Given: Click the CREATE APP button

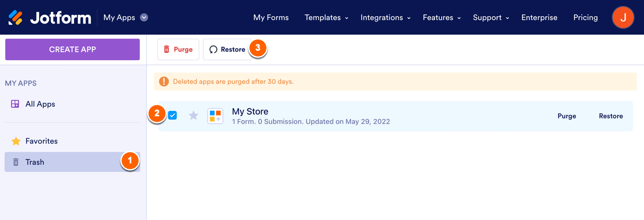Looking at the screenshot, I should click(72, 49).
